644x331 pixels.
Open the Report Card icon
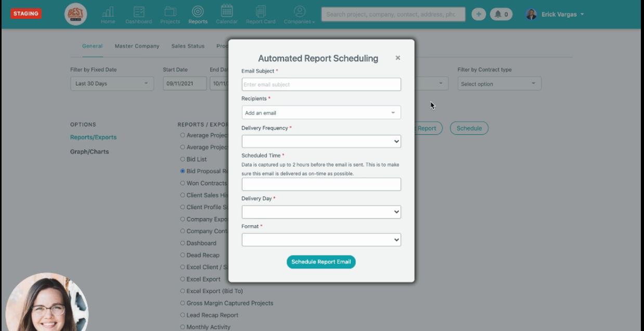pos(261,15)
